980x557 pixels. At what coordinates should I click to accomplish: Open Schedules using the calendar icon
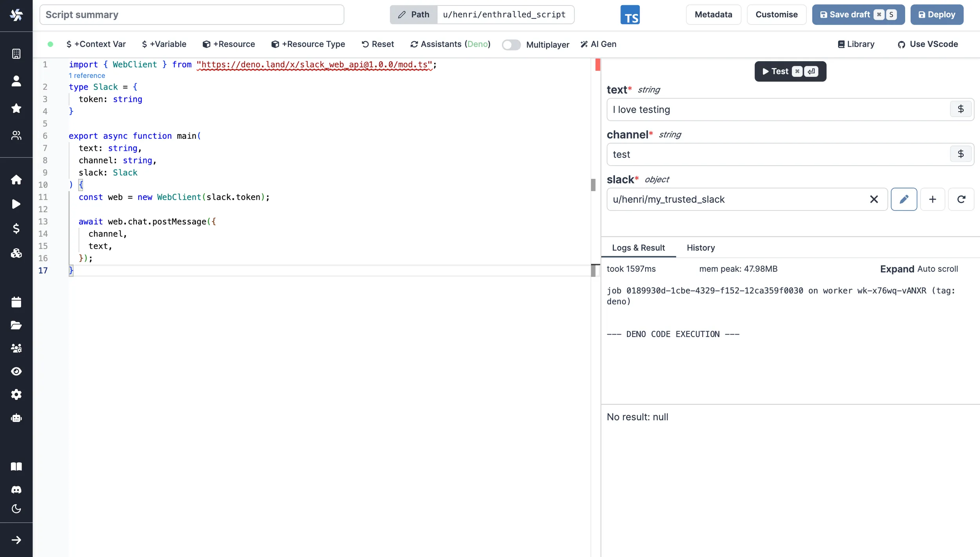pyautogui.click(x=16, y=302)
